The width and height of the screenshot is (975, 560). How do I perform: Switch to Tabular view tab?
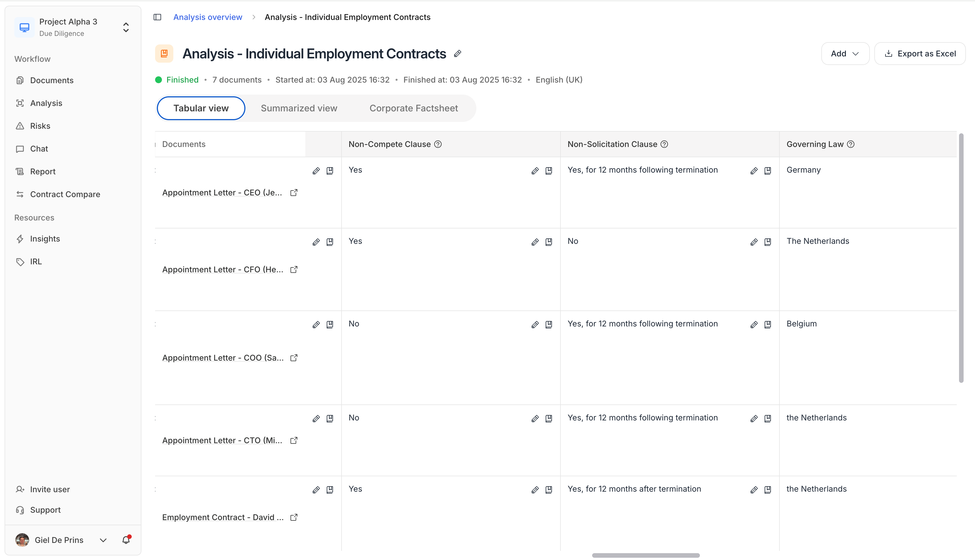(201, 108)
